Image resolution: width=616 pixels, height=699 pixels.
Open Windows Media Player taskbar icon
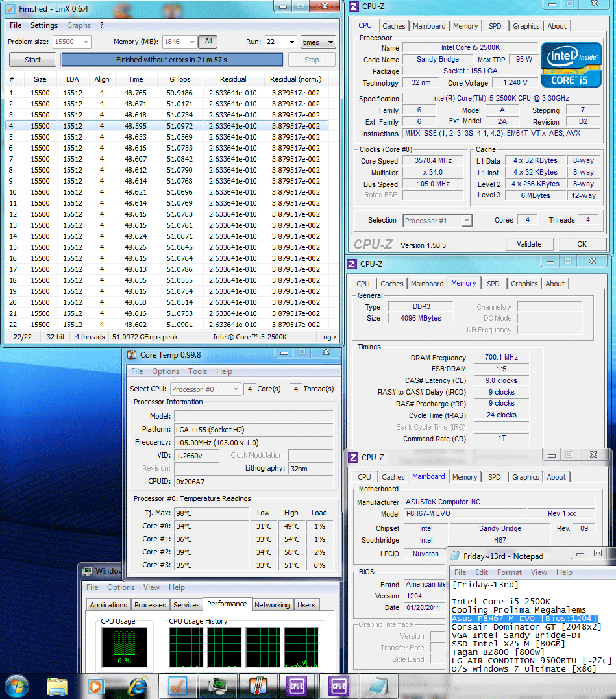pyautogui.click(x=97, y=685)
